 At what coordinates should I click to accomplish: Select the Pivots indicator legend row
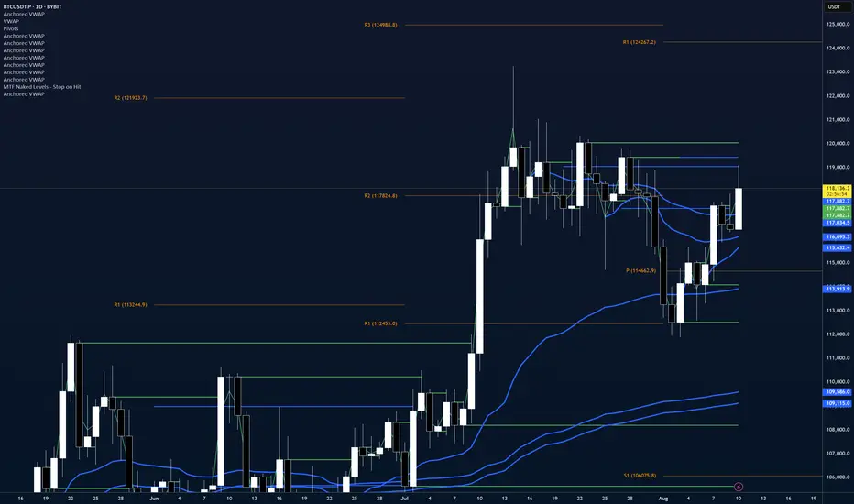coord(11,28)
